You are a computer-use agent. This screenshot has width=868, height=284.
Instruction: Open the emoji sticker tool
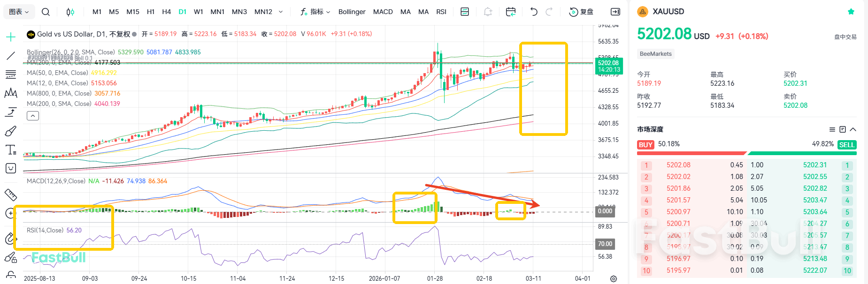(11, 168)
